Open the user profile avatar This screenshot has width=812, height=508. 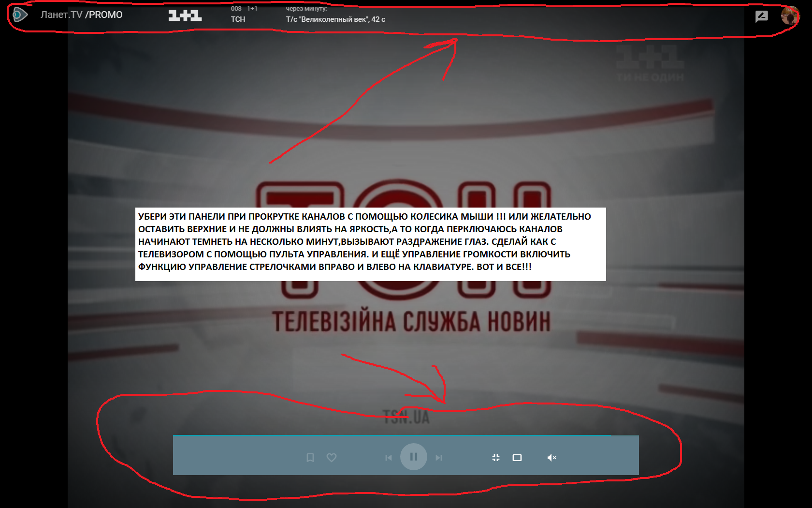(x=790, y=15)
